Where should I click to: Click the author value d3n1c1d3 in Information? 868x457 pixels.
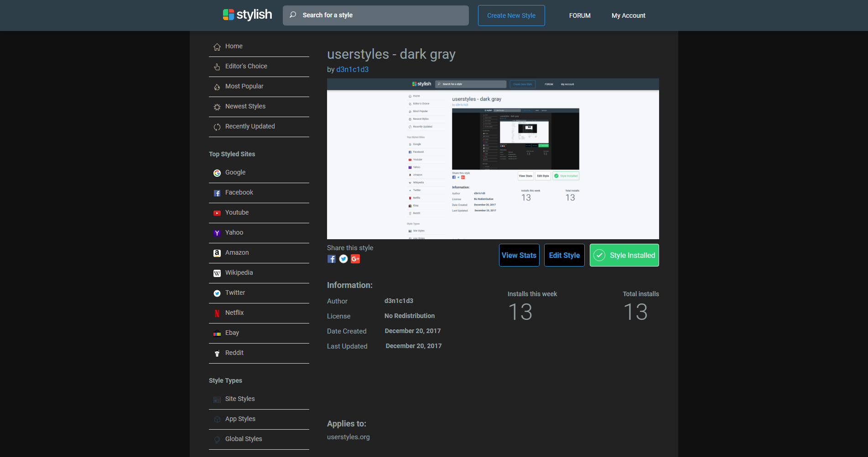(399, 301)
